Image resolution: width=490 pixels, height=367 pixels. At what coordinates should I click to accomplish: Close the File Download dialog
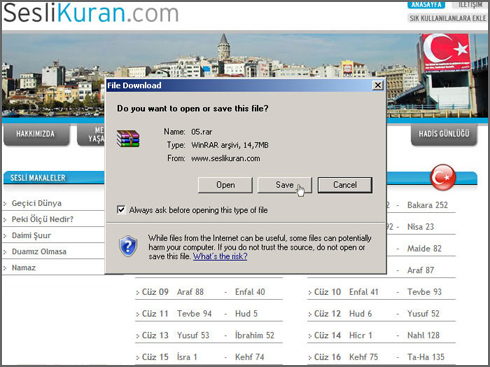point(378,85)
